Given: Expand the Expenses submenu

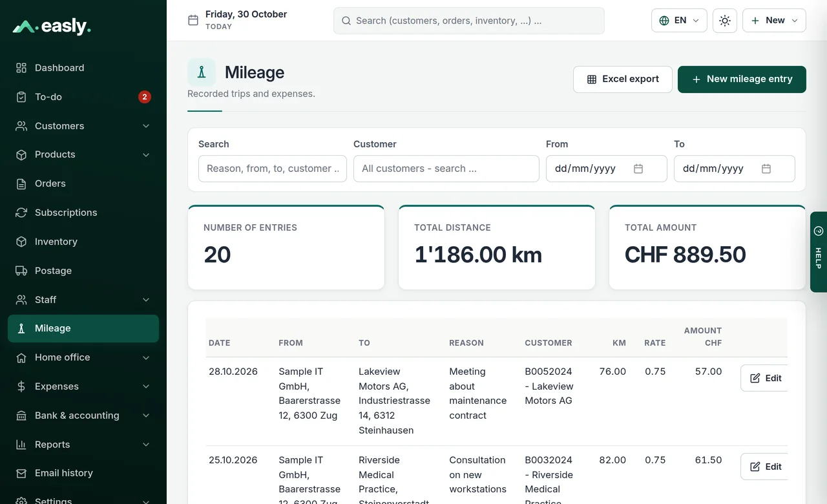Looking at the screenshot, I should (x=146, y=386).
